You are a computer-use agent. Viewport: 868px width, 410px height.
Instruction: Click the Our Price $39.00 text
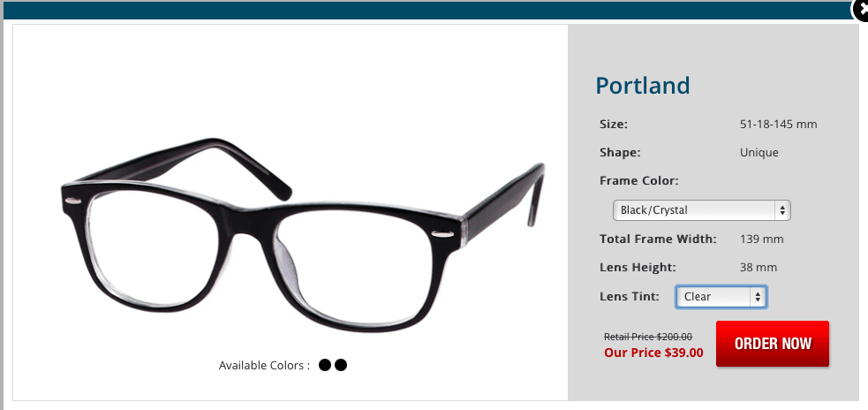(x=653, y=353)
